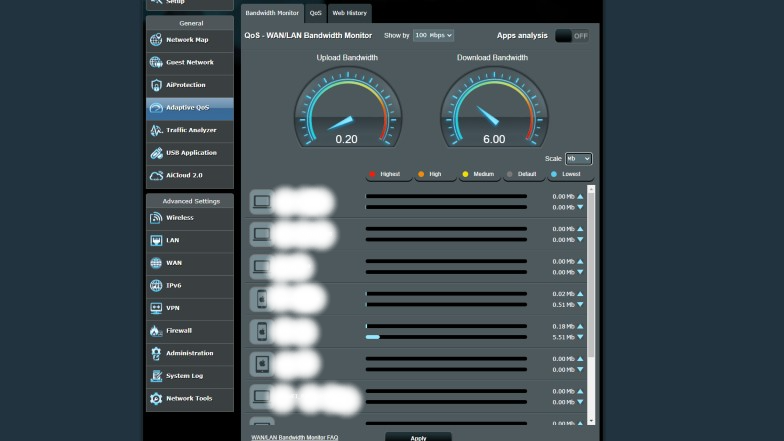Select the Default priority gray swatch

coord(510,174)
